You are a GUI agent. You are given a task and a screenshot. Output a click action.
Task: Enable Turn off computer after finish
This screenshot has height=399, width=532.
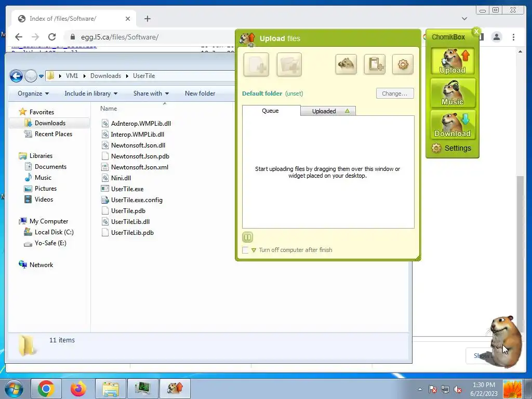[245, 250]
